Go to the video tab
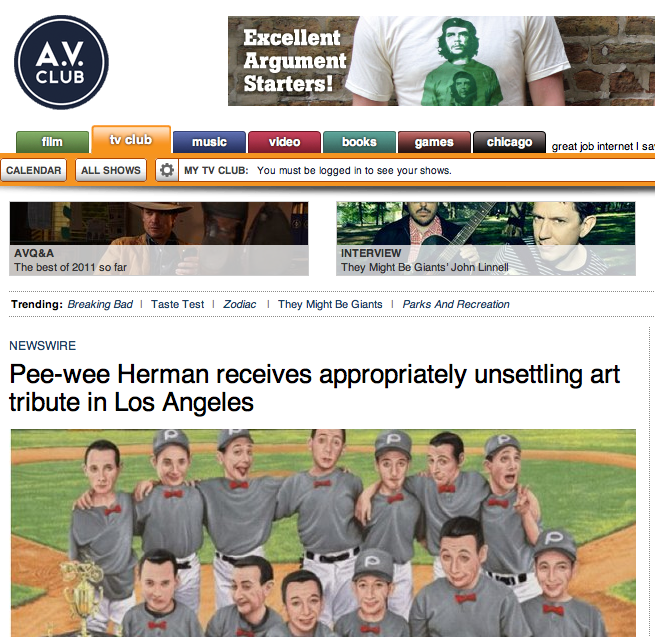This screenshot has height=637, width=655. (x=284, y=142)
